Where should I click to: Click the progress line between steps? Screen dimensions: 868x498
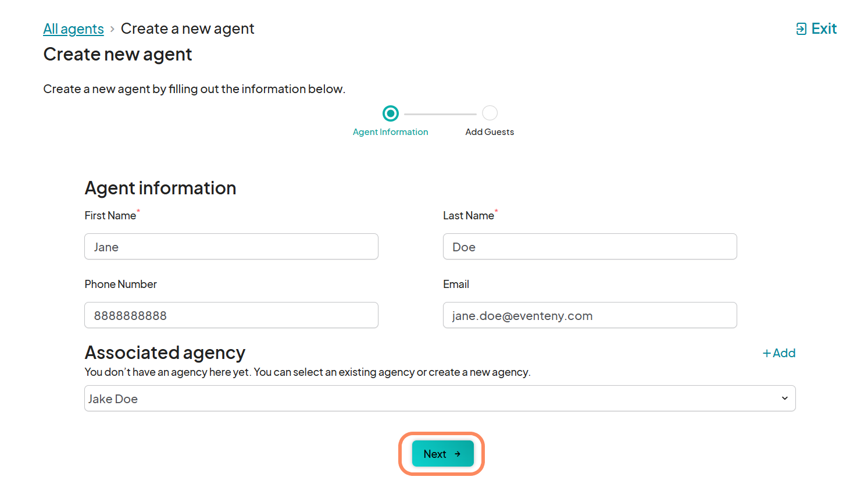[x=440, y=114]
